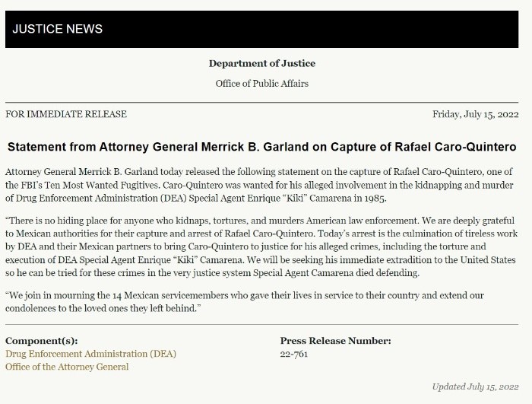Click the words "Camarena died defending"
Viewport: 532px width, 404px height.
tap(360, 273)
